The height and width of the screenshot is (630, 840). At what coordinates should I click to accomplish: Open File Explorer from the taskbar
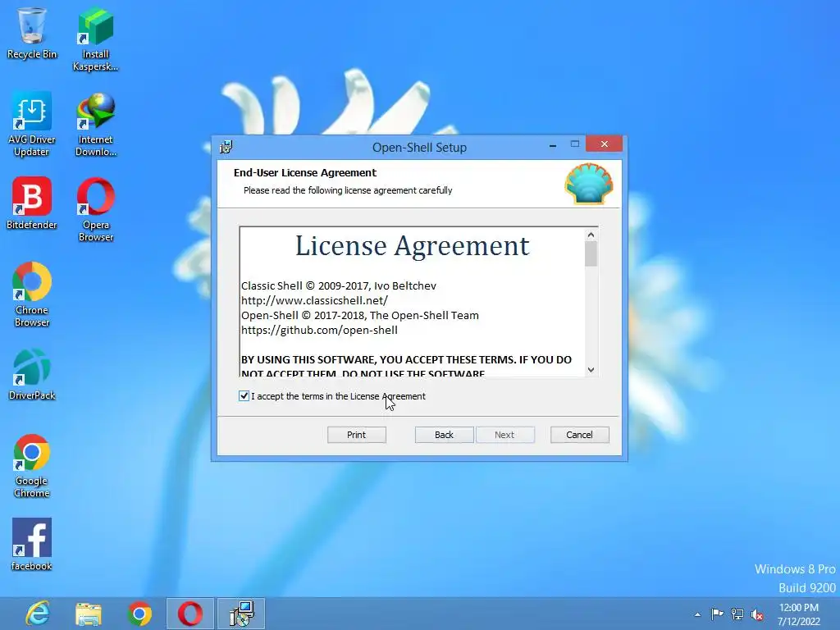coord(89,614)
